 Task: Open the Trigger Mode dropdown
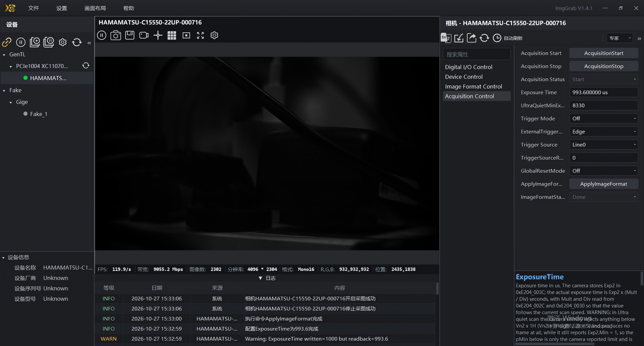point(604,118)
